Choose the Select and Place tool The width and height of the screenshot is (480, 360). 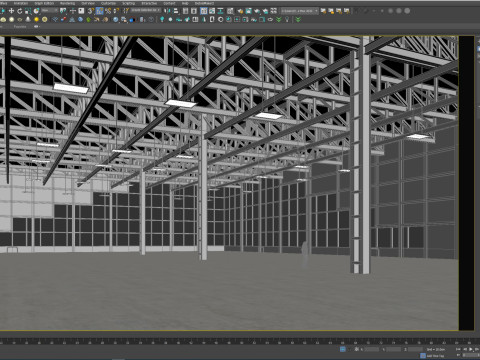[x=36, y=11]
